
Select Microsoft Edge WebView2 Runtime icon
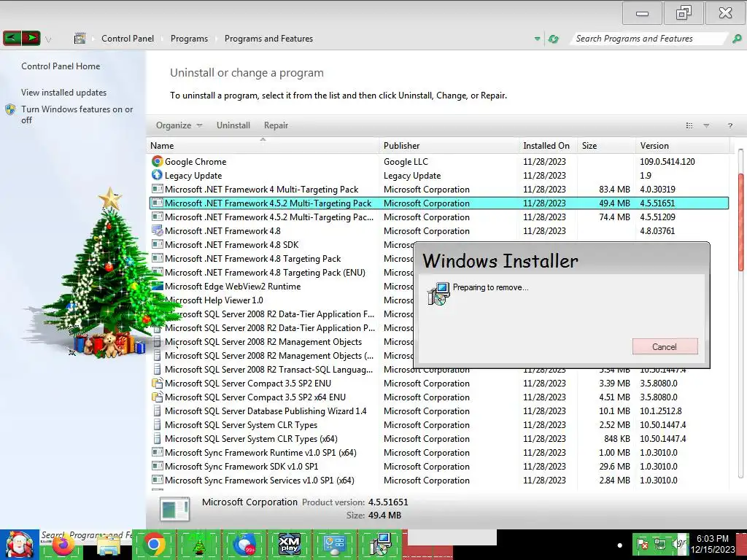(x=158, y=286)
